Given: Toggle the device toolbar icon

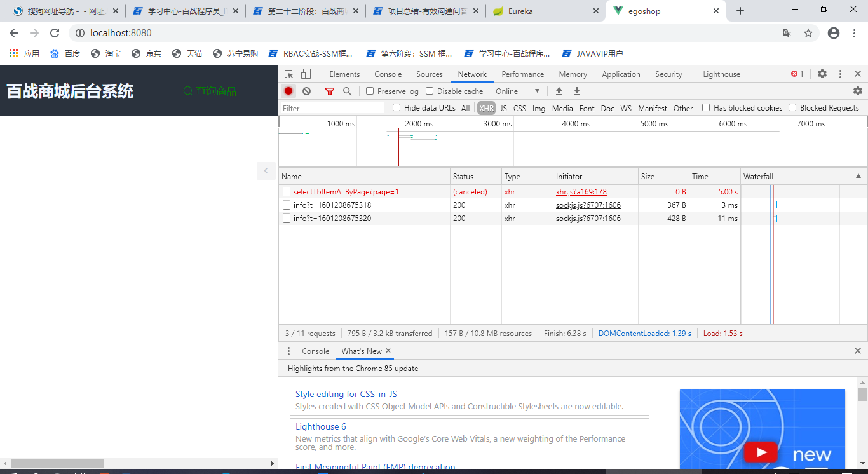Looking at the screenshot, I should click(x=306, y=74).
